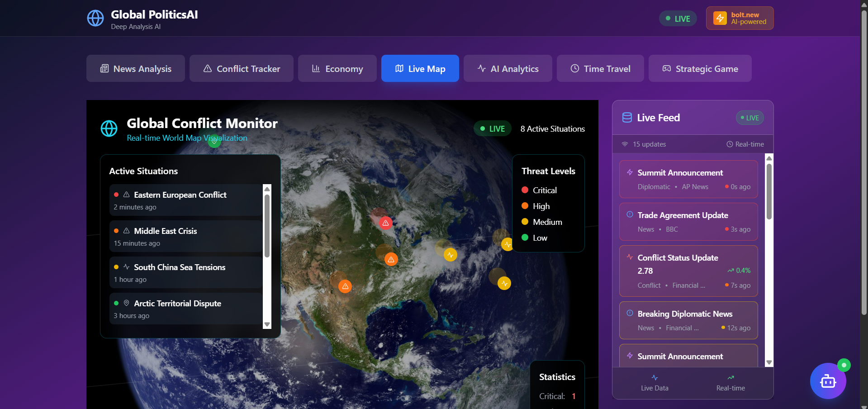Viewport: 868px width, 409px height.
Task: Click the Live Feed scrollbar down arrow
Action: pos(769,363)
